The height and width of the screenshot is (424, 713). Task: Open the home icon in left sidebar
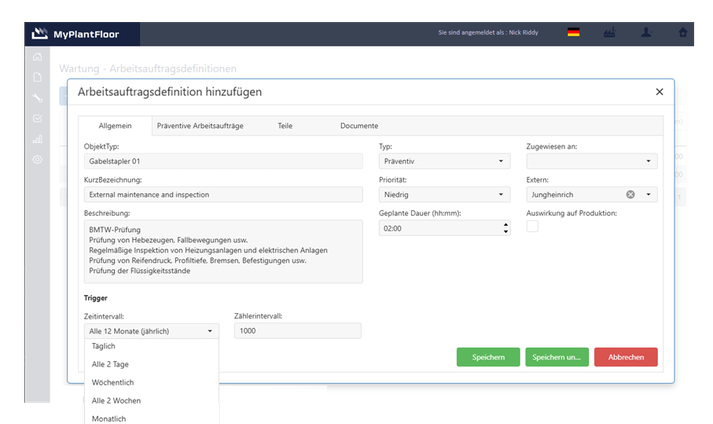point(37,57)
